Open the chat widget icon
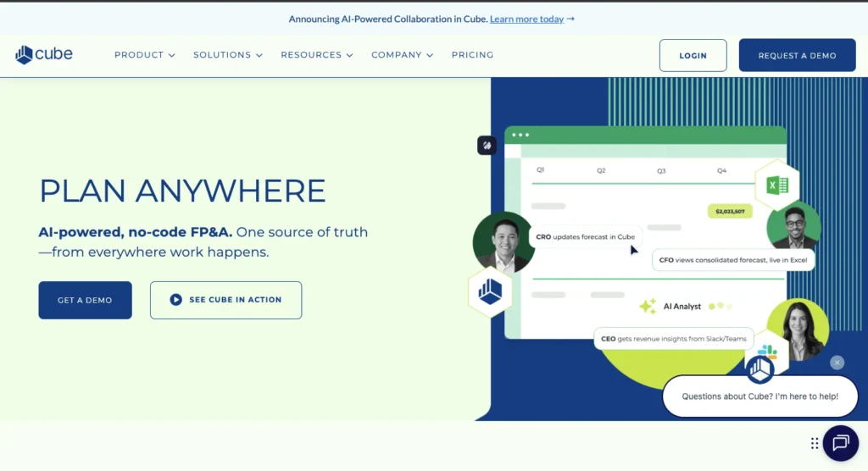Image resolution: width=868 pixels, height=471 pixels. pyautogui.click(x=840, y=443)
